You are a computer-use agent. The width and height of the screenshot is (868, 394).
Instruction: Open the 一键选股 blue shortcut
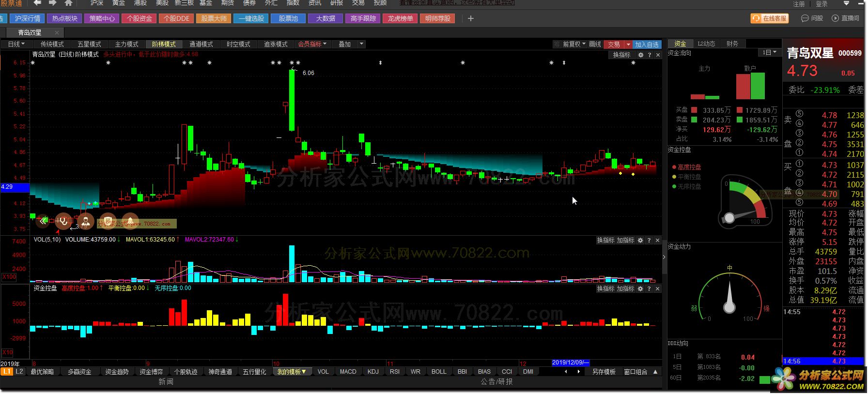pyautogui.click(x=251, y=18)
